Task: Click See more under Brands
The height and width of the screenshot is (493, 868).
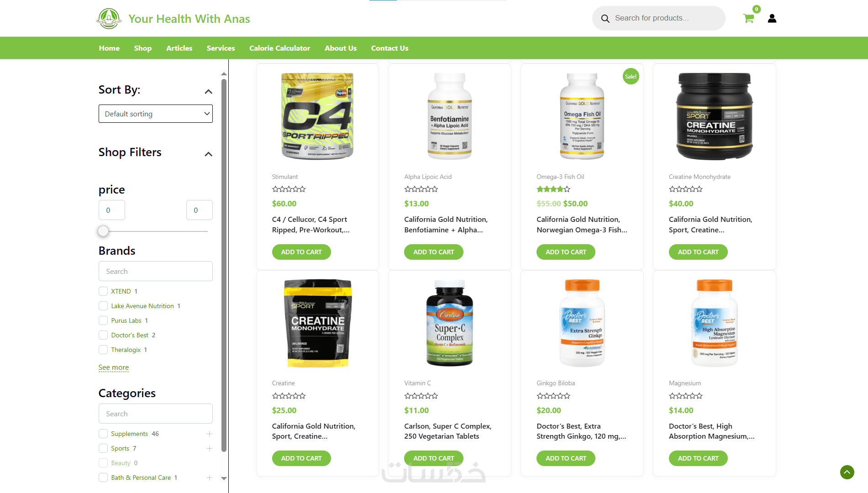Action: pos(114,367)
